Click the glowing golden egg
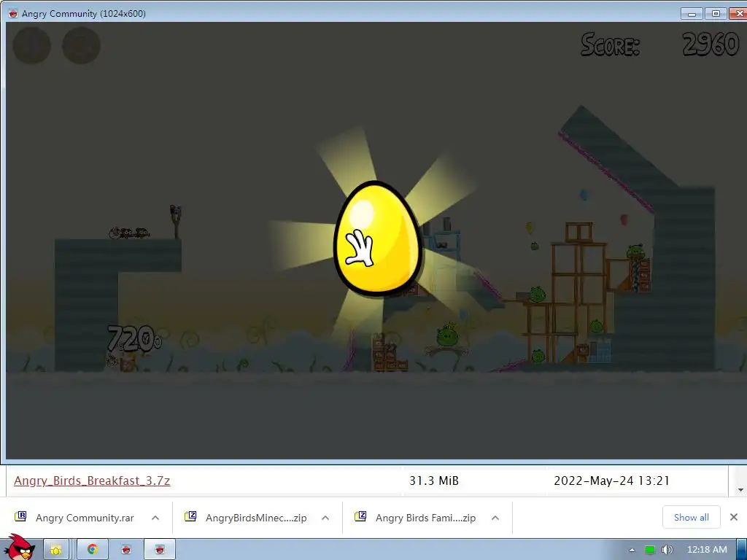The image size is (747, 560). (x=378, y=238)
